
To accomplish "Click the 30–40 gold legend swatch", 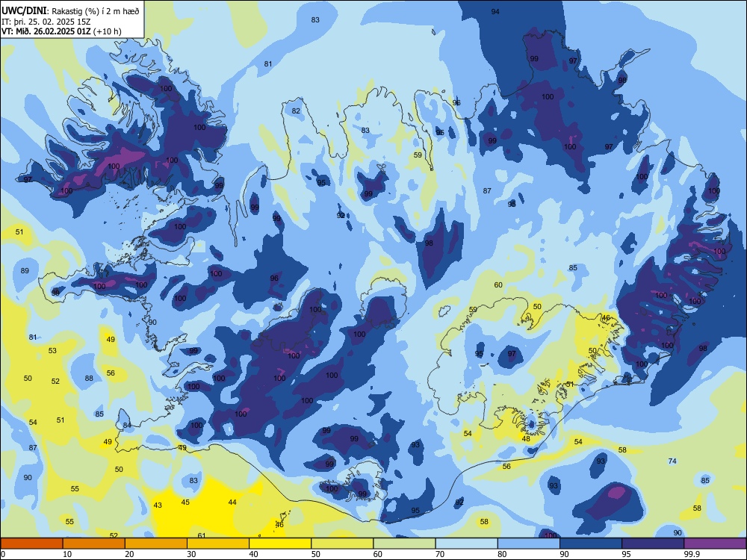I will [218, 544].
